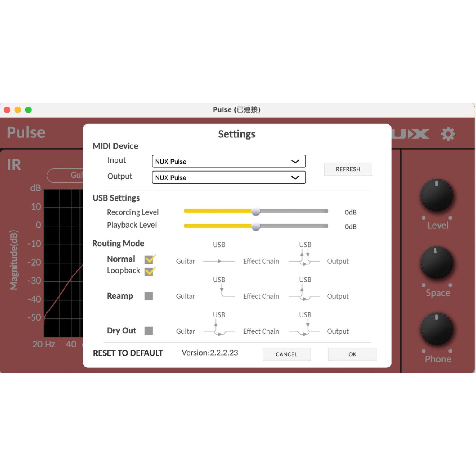The height and width of the screenshot is (476, 476).
Task: Confirm settings with the OK button
Action: point(352,354)
